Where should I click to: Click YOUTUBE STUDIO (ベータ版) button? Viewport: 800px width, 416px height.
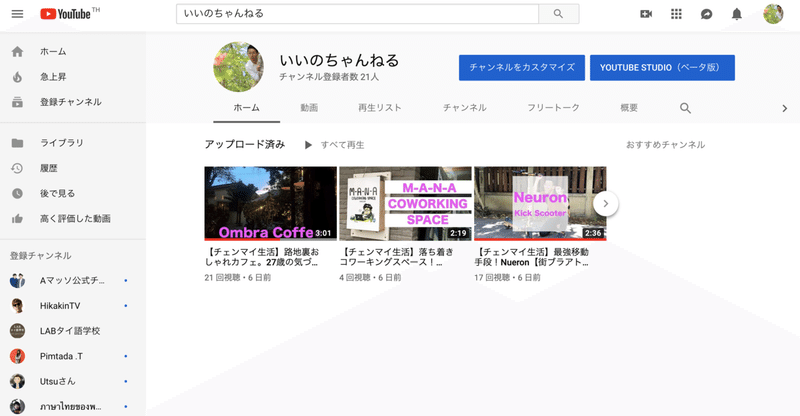tap(662, 67)
